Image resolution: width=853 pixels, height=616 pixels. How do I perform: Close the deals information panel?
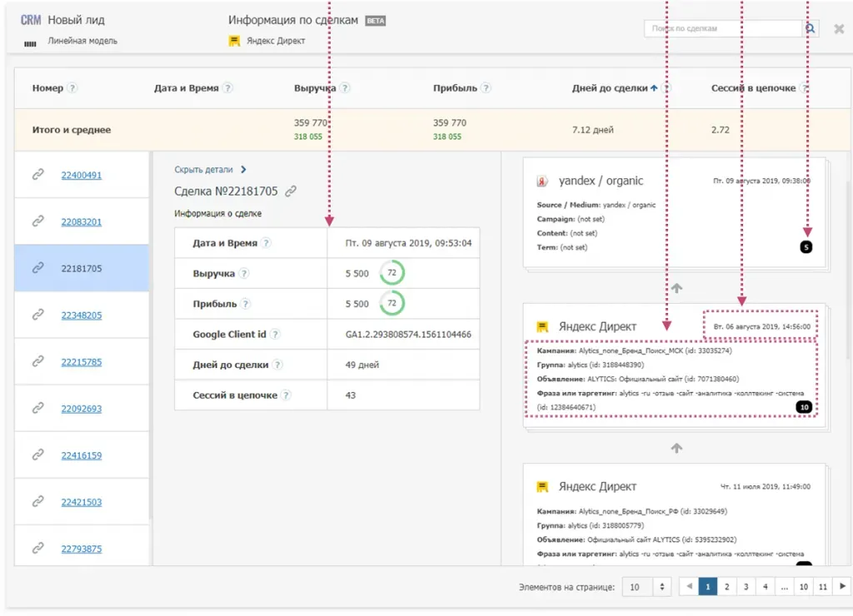pyautogui.click(x=839, y=29)
